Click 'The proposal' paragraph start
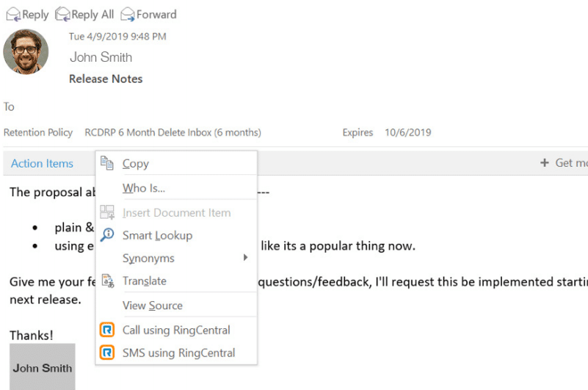 tap(46, 192)
